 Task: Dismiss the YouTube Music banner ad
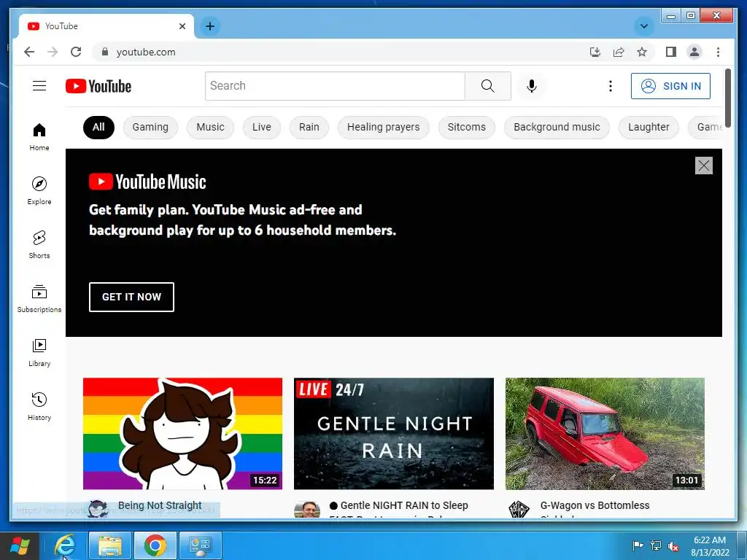(704, 166)
